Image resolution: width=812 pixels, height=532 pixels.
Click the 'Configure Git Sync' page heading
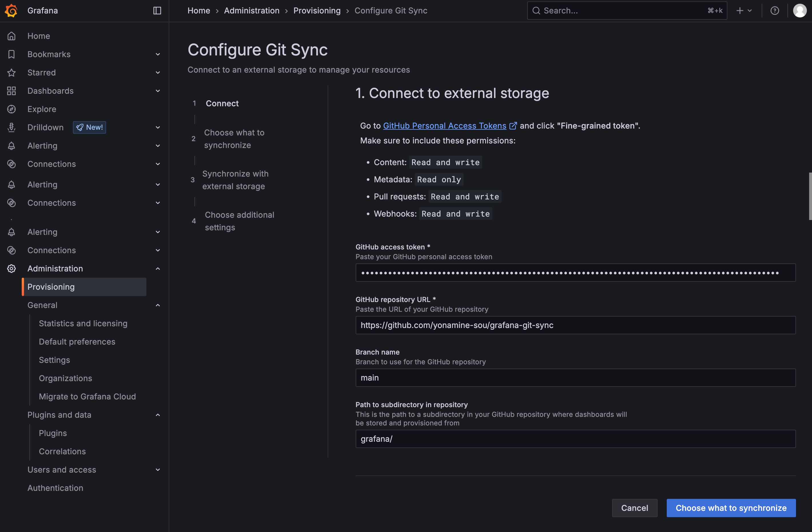point(257,50)
